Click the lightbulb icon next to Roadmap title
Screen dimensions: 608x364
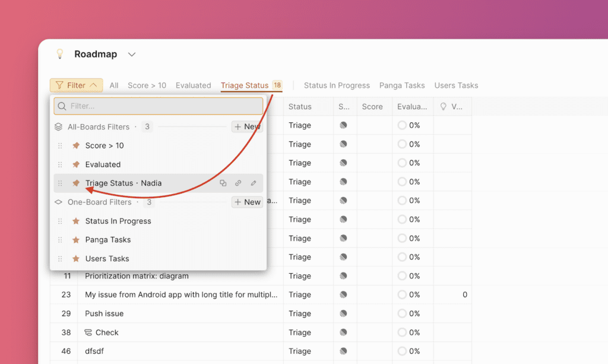coord(59,54)
